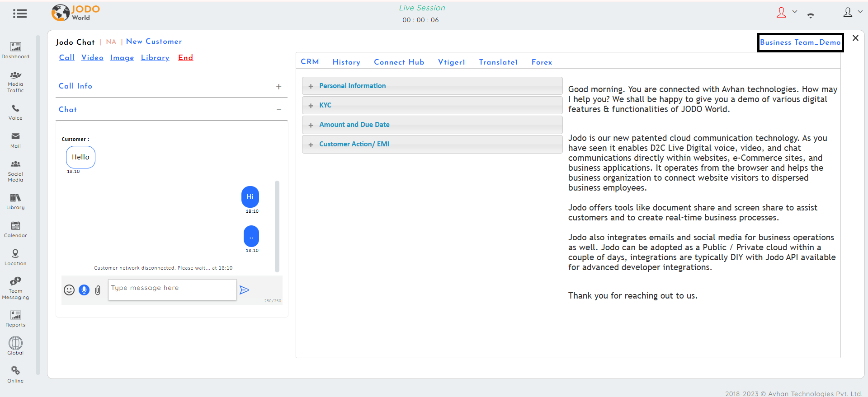Expand Amount and Due Date panel
Image resolution: width=868 pixels, height=397 pixels.
(432, 125)
